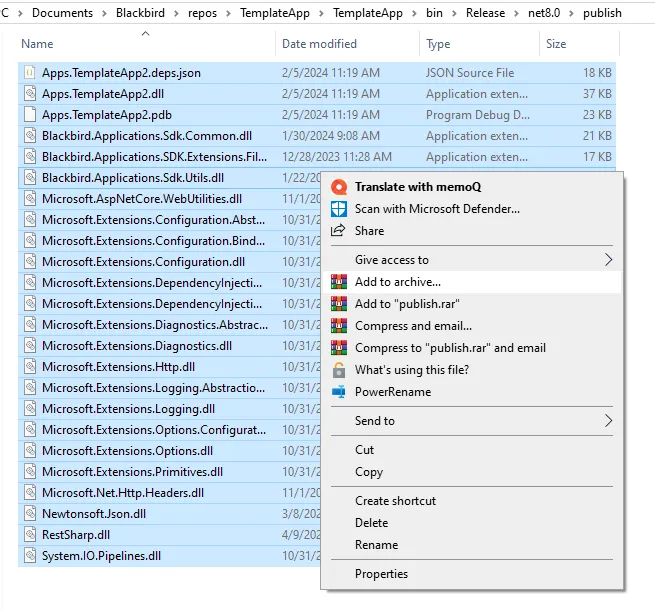
Task: Choose Compress to "publish.rar" and email
Action: click(x=450, y=348)
